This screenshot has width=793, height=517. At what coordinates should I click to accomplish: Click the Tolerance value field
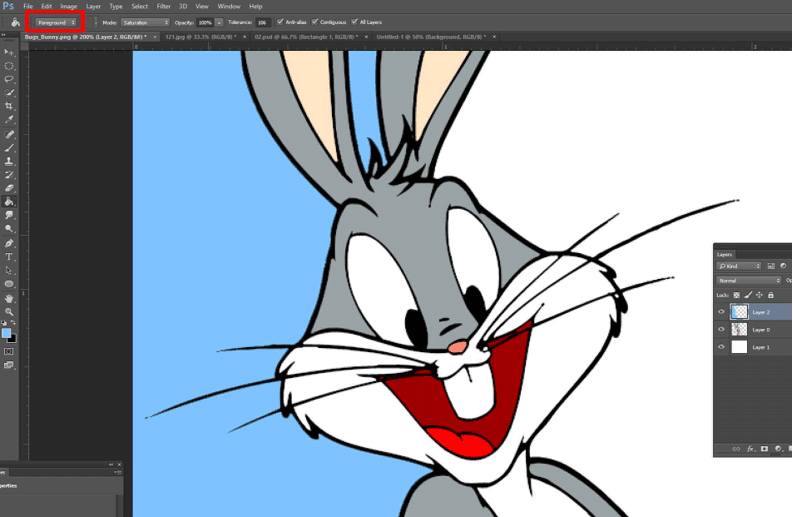(x=262, y=23)
